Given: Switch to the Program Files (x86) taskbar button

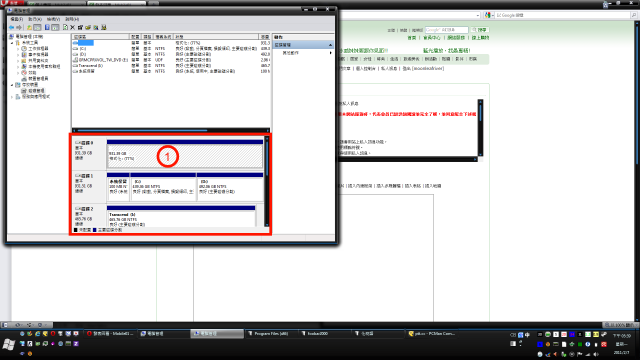Looking at the screenshot, I should point(271,334).
